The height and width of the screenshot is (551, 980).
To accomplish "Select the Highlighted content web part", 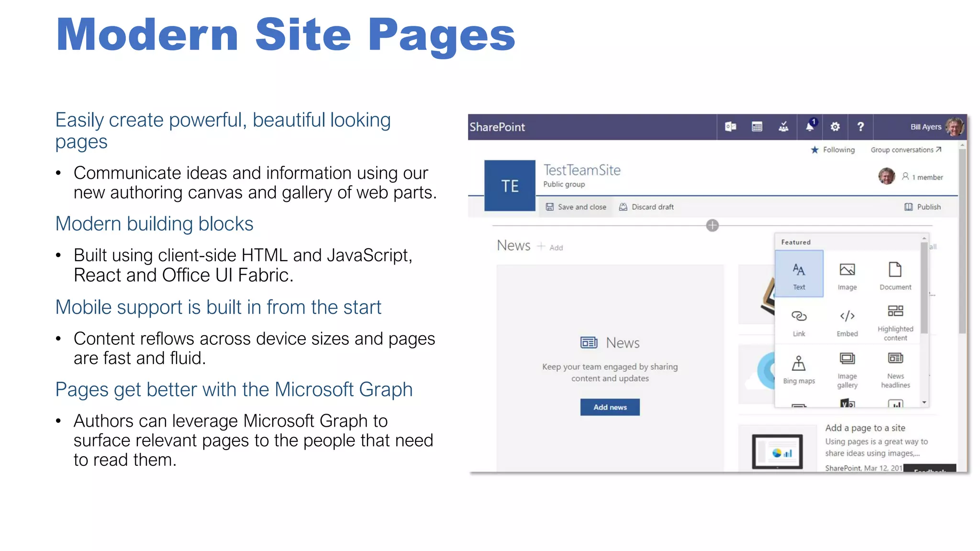I will pos(895,322).
